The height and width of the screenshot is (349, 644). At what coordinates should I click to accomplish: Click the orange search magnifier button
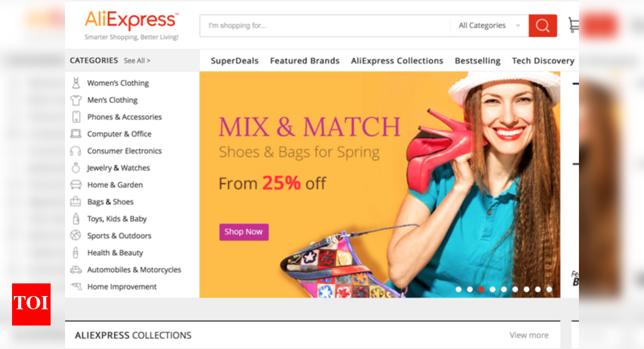click(x=543, y=26)
